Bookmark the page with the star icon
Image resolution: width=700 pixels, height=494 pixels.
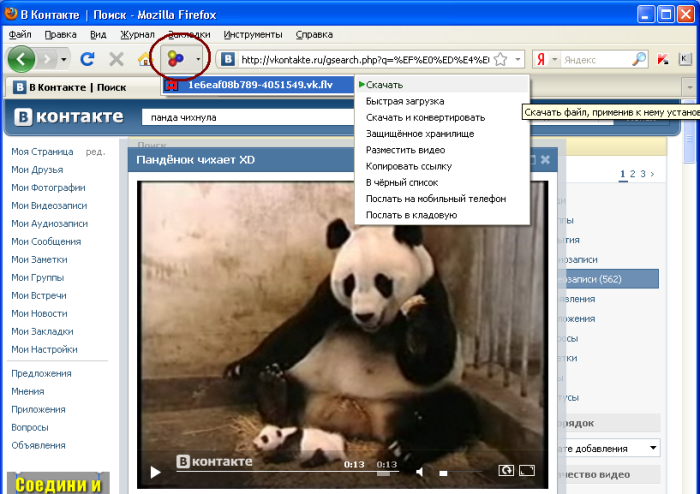click(502, 59)
